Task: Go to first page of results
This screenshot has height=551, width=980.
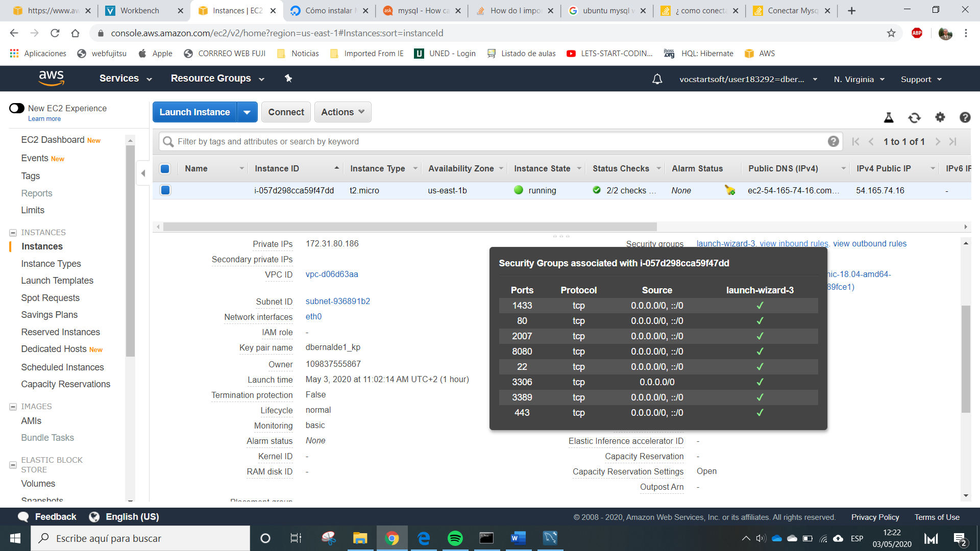Action: click(856, 142)
